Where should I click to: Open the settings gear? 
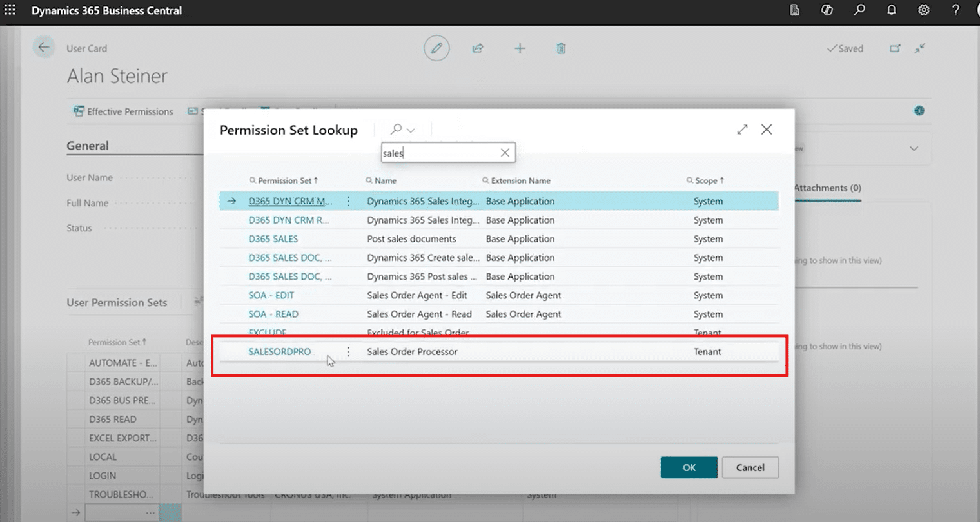click(924, 10)
